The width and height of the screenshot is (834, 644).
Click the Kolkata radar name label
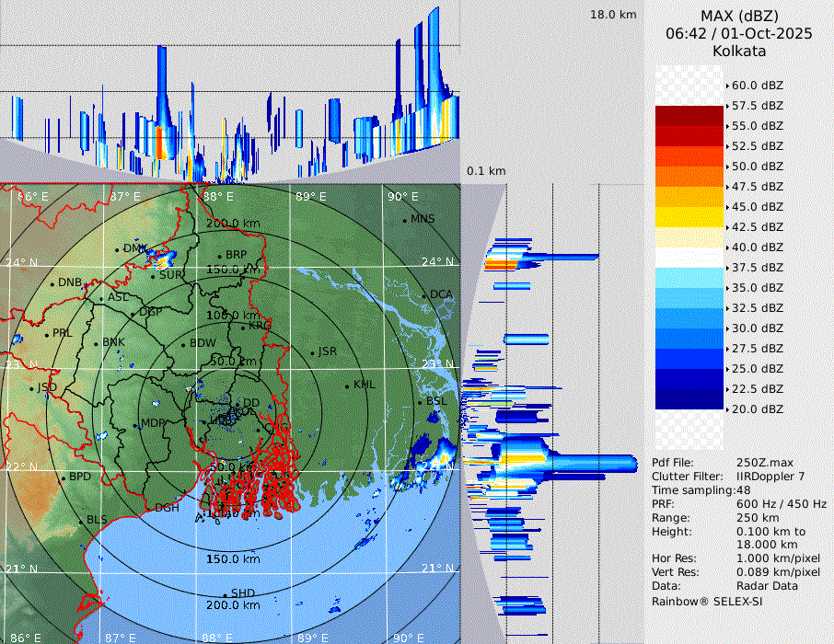[739, 51]
